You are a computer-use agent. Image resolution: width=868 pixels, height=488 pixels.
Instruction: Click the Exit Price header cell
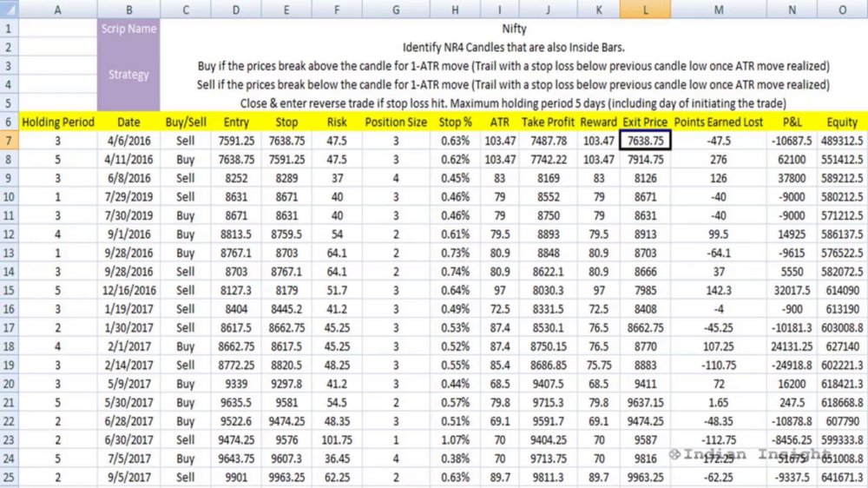(646, 122)
